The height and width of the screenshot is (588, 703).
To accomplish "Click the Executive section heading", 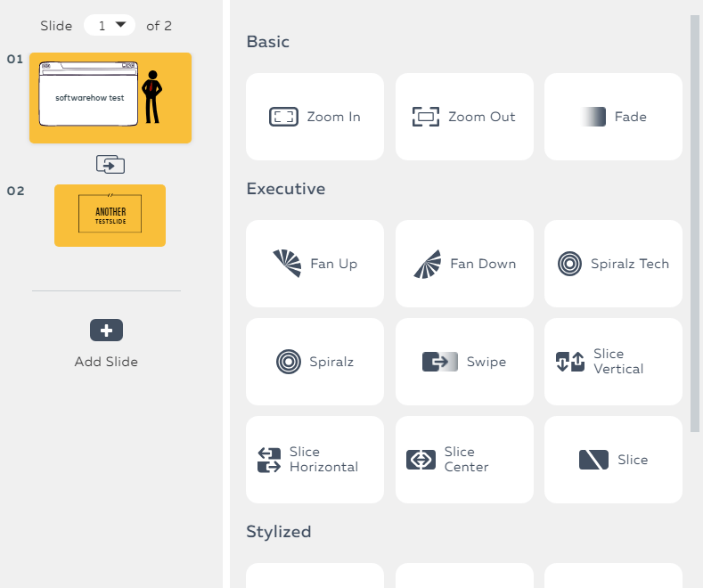I will tap(286, 189).
